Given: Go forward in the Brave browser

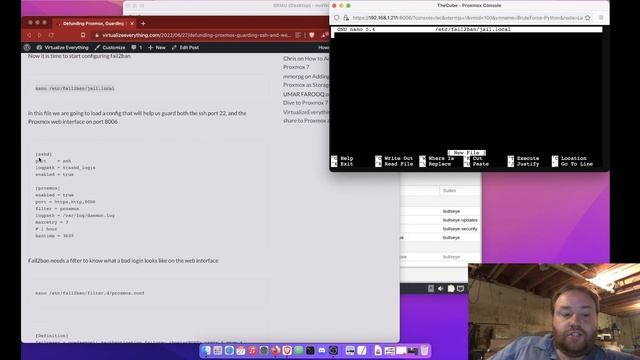Looking at the screenshot, I should pos(40,35).
